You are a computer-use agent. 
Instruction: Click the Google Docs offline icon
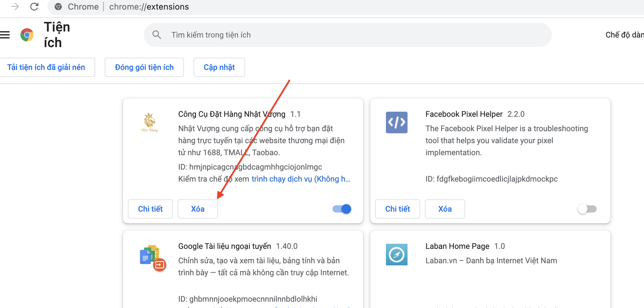[153, 258]
